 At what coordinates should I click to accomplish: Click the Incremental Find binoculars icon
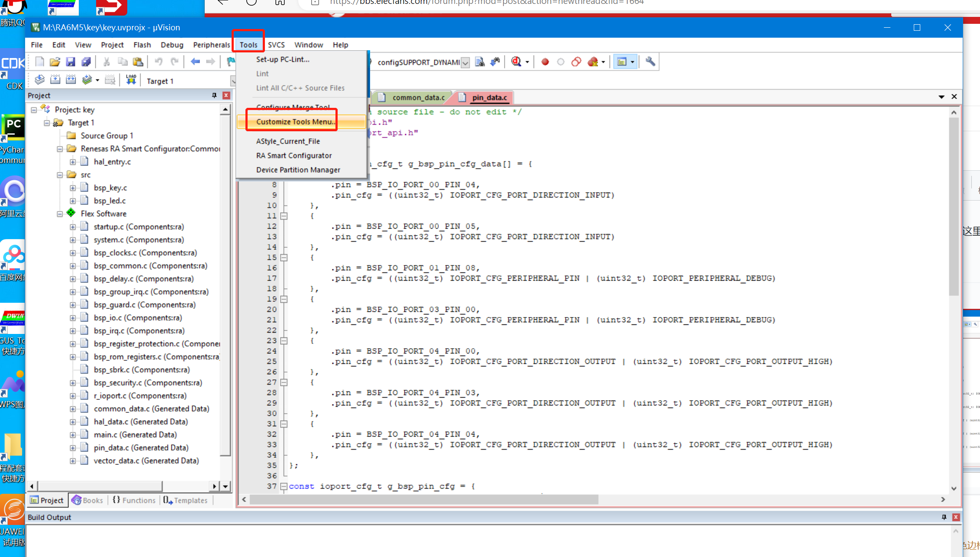(x=495, y=62)
